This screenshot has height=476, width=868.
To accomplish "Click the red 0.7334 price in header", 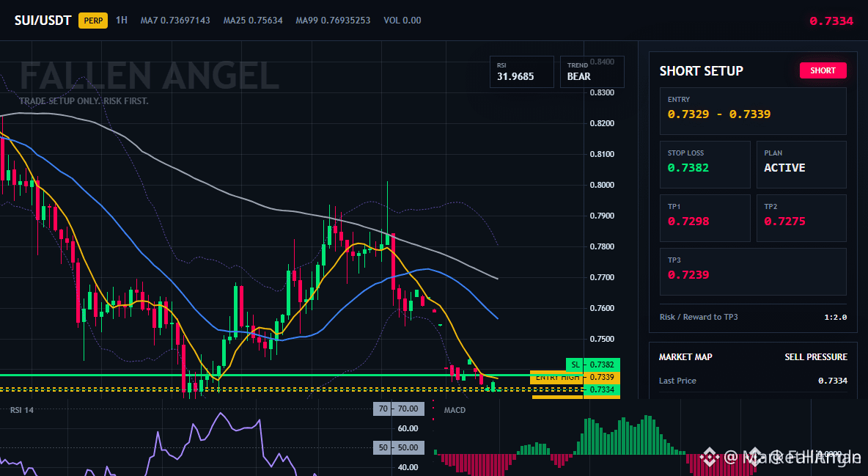I will pos(831,21).
